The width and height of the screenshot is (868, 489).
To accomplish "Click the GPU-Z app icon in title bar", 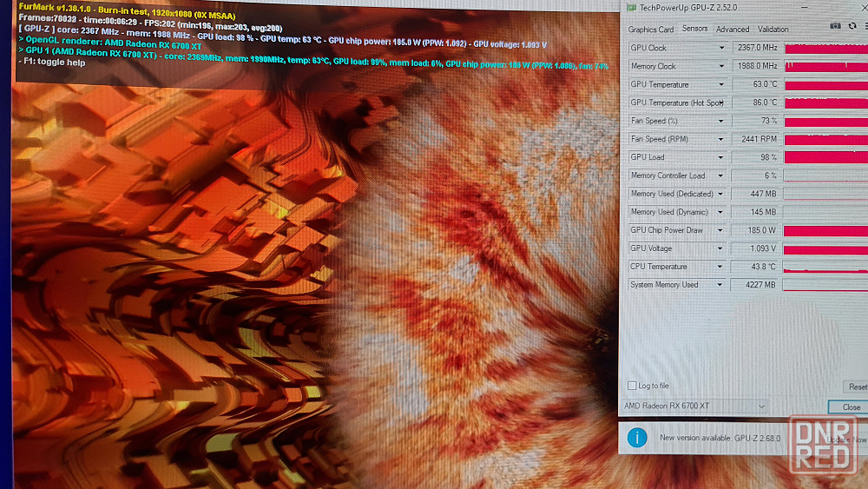I will click(631, 7).
